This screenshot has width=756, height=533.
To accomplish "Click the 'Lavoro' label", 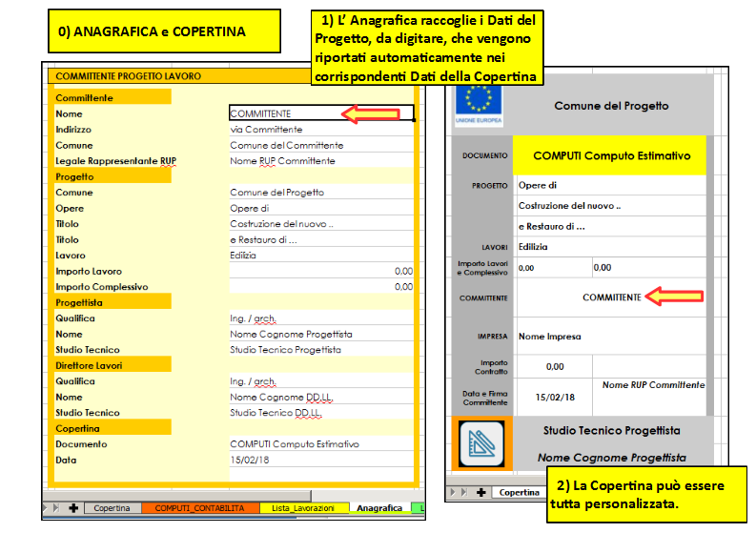I will pos(71,256).
